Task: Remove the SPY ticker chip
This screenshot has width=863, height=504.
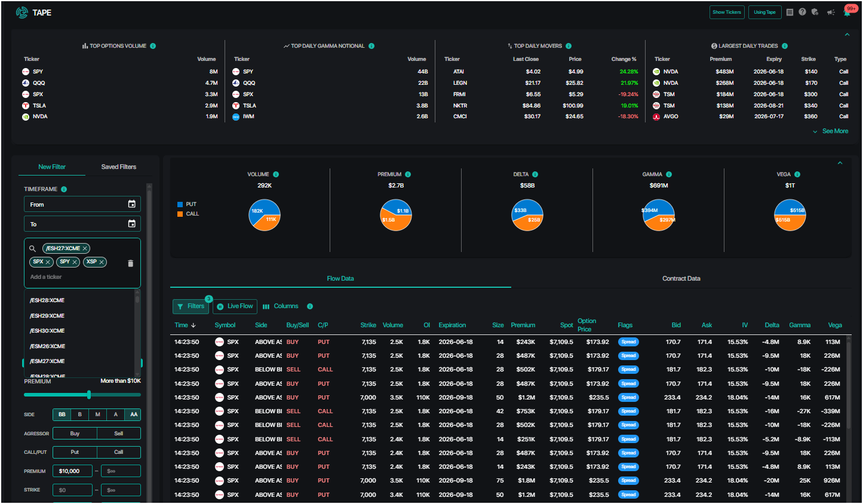Action: 75,262
